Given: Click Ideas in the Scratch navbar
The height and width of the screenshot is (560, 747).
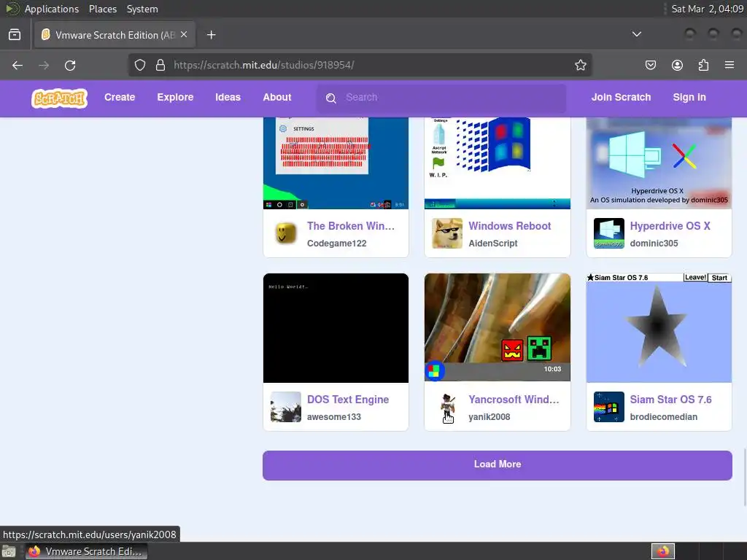Looking at the screenshot, I should [228, 97].
